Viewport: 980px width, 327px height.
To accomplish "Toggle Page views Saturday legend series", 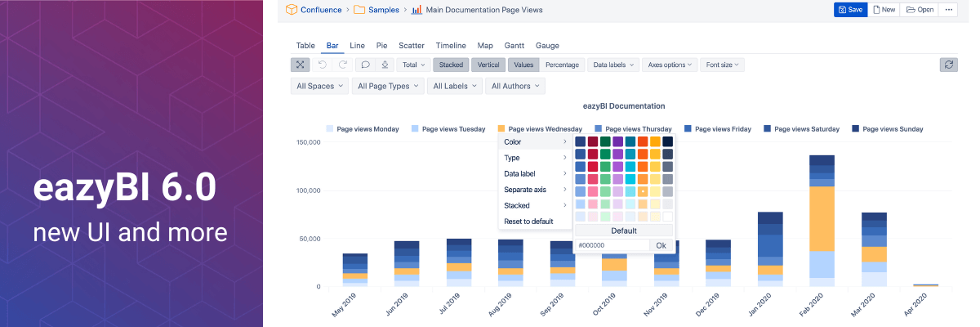I will click(x=801, y=129).
